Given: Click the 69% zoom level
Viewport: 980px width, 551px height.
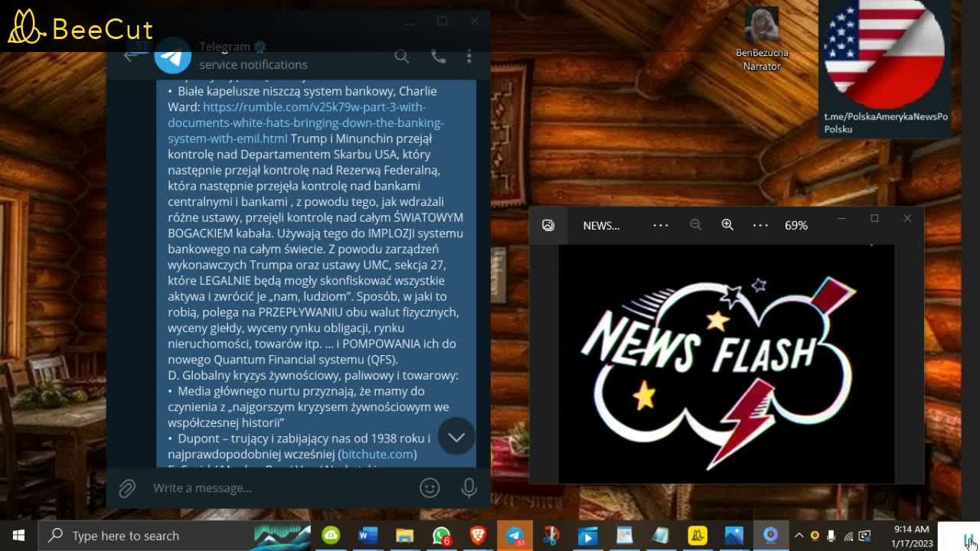Looking at the screenshot, I should point(796,225).
